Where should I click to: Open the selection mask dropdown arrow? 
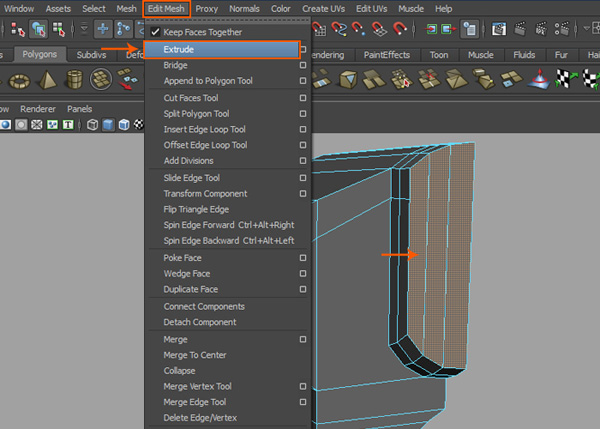(x=84, y=29)
